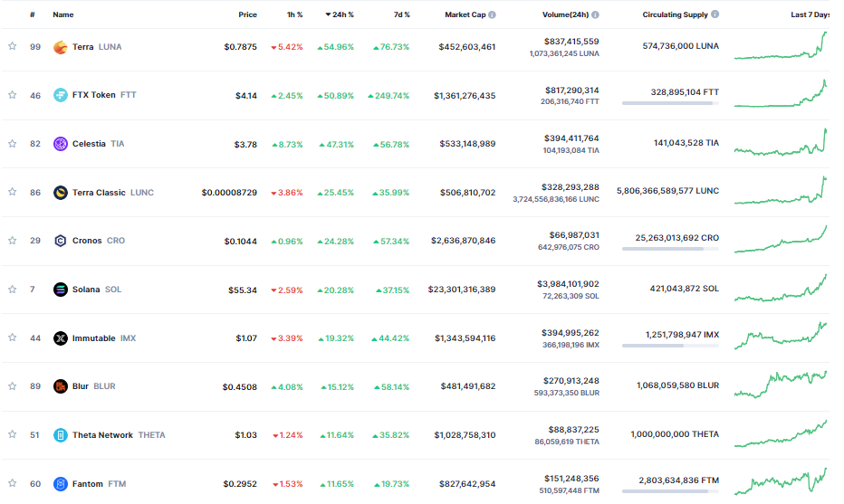The height and width of the screenshot is (504, 844).
Task: Click the Celestia coin logo
Action: click(x=61, y=144)
